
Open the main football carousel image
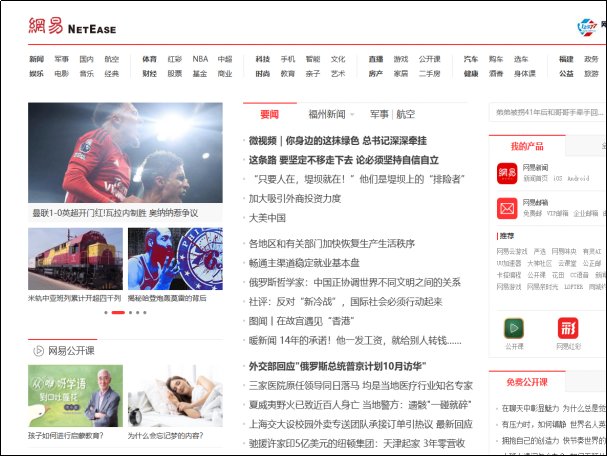(x=125, y=153)
